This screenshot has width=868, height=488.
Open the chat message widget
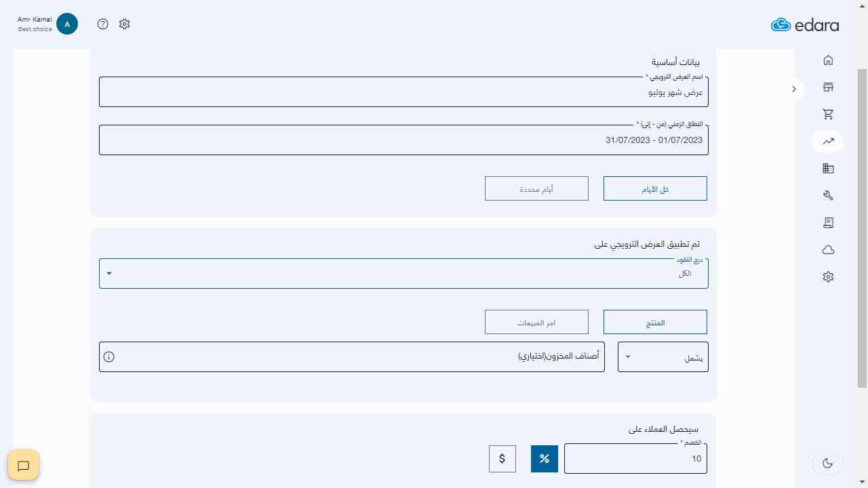pos(24,466)
